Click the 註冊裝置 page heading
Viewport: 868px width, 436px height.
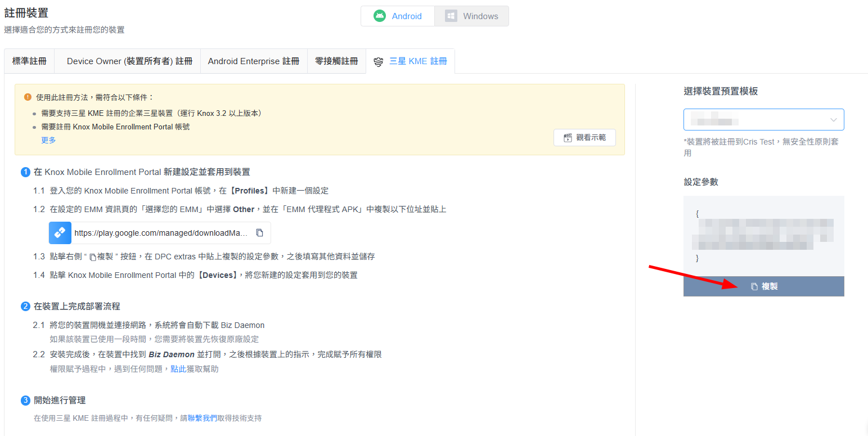[26, 13]
